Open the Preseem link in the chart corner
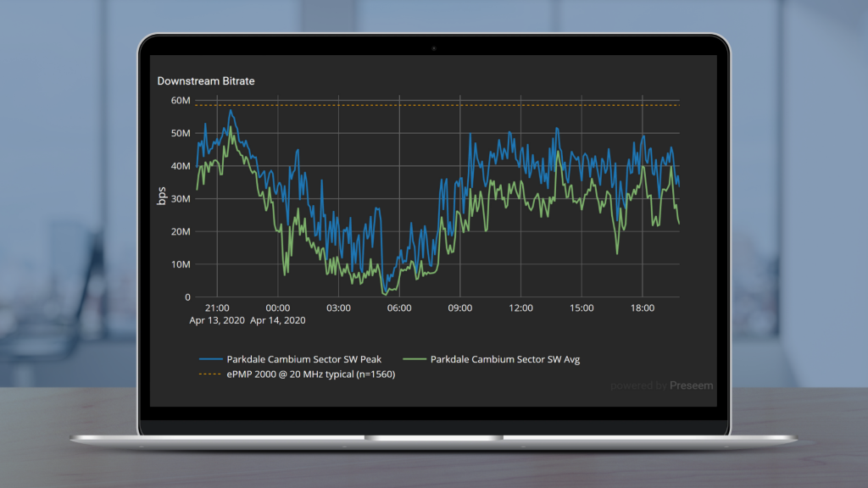Screen dimensions: 868x488 [x=691, y=385]
